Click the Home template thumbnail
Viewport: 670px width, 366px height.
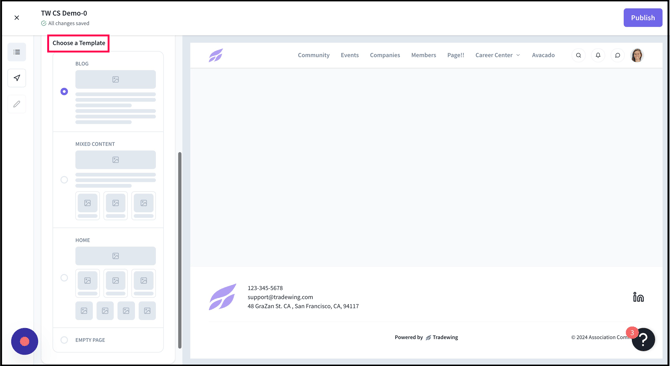coord(115,283)
